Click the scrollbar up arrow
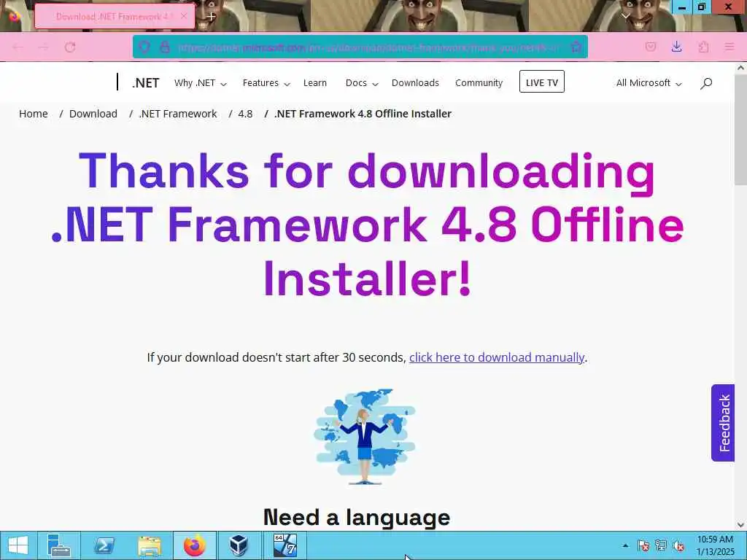 coord(741,68)
